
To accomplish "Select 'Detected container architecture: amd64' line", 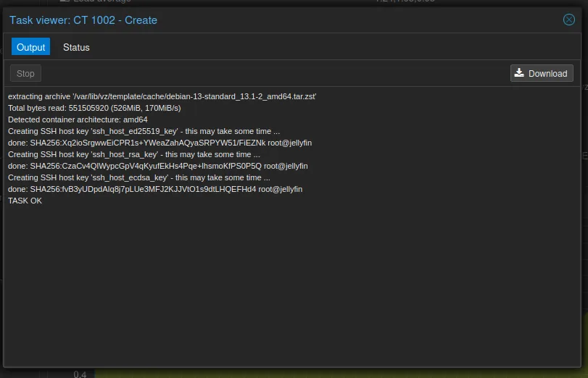I will click(78, 120).
